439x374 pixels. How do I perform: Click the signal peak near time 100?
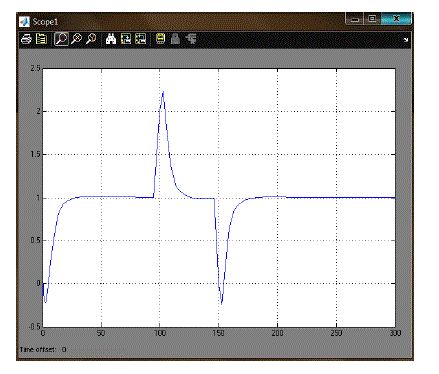tap(163, 92)
